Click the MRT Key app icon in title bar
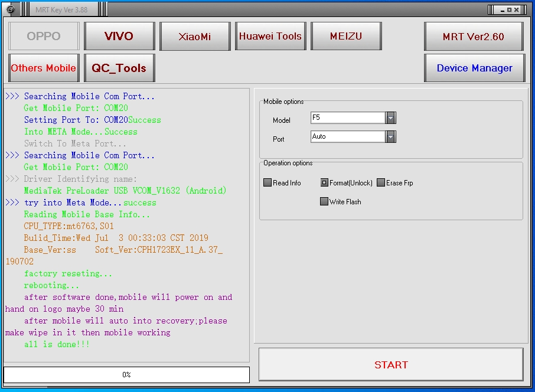Image resolution: width=535 pixels, height=392 pixels. [11, 9]
